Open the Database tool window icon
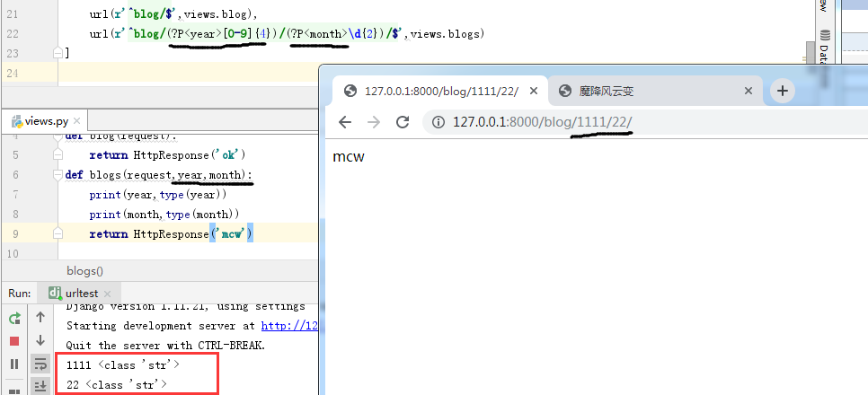 (x=825, y=36)
